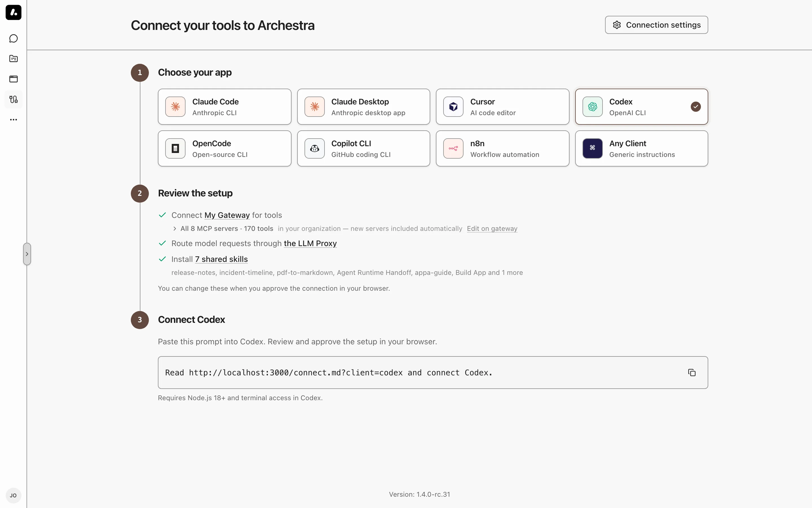Click the JO user avatar
The height and width of the screenshot is (508, 812).
click(x=14, y=495)
